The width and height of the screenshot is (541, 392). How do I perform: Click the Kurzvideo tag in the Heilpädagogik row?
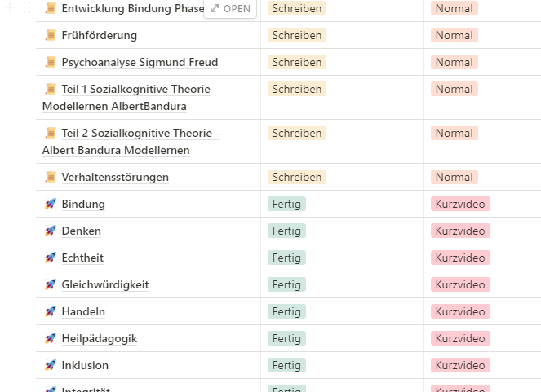[x=460, y=338]
